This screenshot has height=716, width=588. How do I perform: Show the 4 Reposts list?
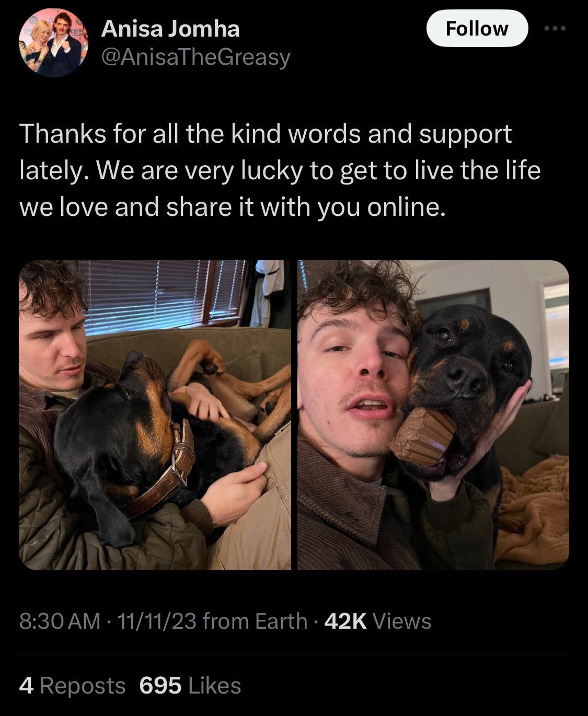point(72,686)
